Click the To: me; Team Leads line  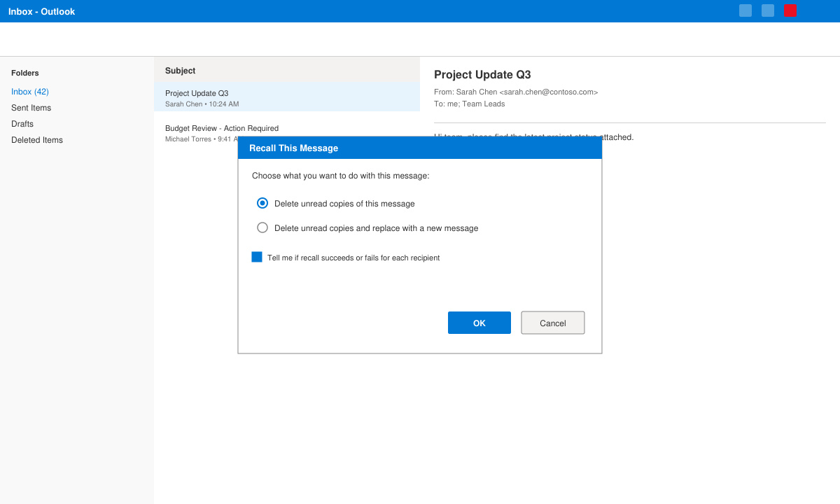pos(469,104)
